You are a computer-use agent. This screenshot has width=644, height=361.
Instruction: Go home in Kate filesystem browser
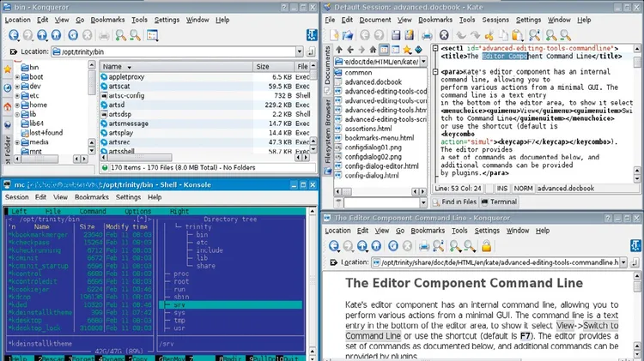[x=373, y=50]
